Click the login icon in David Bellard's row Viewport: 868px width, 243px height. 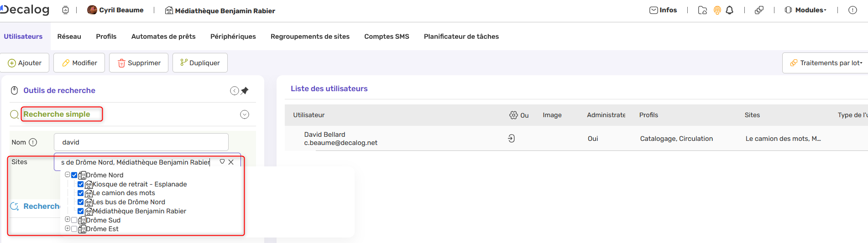[511, 138]
